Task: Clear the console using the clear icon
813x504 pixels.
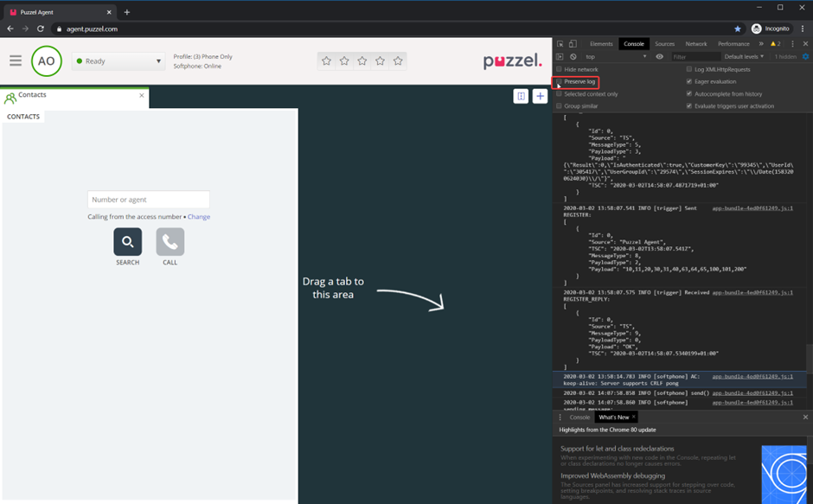Action: (573, 57)
